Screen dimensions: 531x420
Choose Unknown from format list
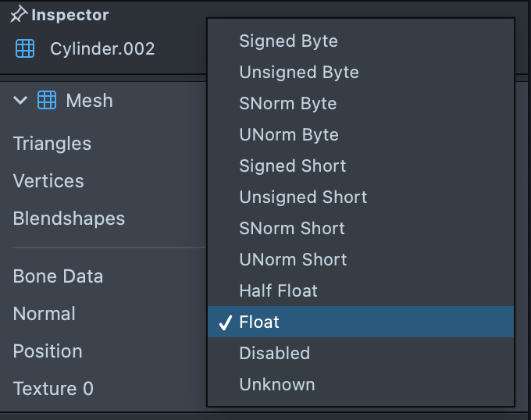click(277, 384)
